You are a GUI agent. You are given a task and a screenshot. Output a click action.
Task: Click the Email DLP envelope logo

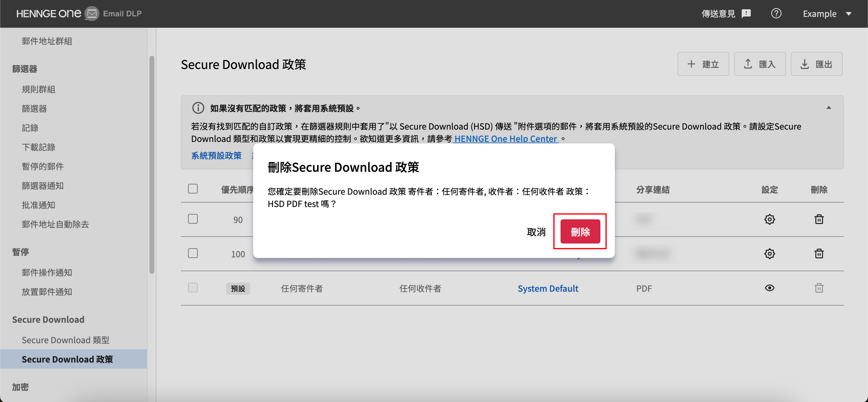pyautogui.click(x=91, y=14)
